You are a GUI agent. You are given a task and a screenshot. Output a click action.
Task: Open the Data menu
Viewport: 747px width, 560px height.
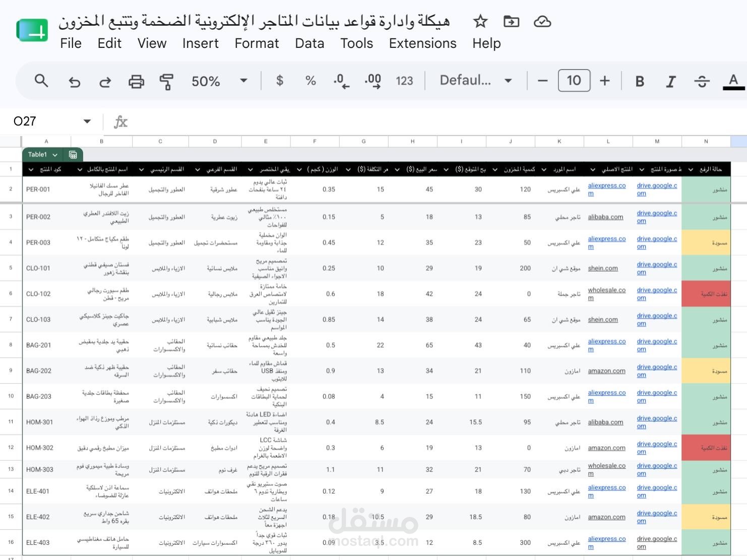309,43
